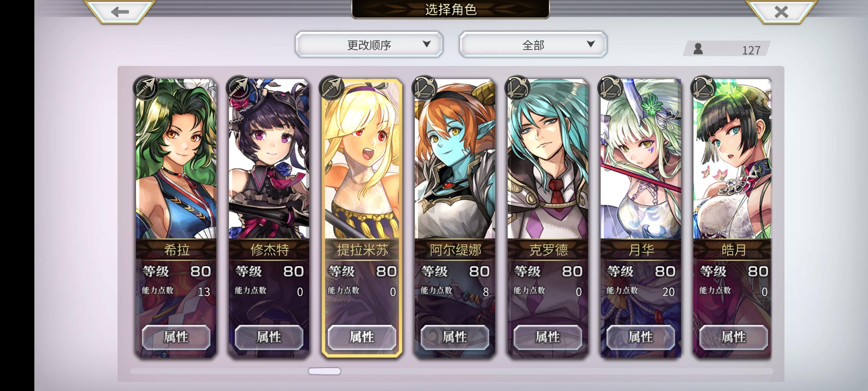The width and height of the screenshot is (868, 391).
Task: Select the 克罗德 character portrait
Action: click(548, 159)
